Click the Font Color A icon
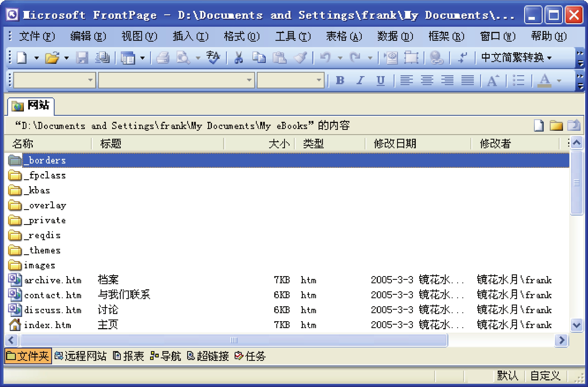This screenshot has height=387, width=588. point(544,80)
